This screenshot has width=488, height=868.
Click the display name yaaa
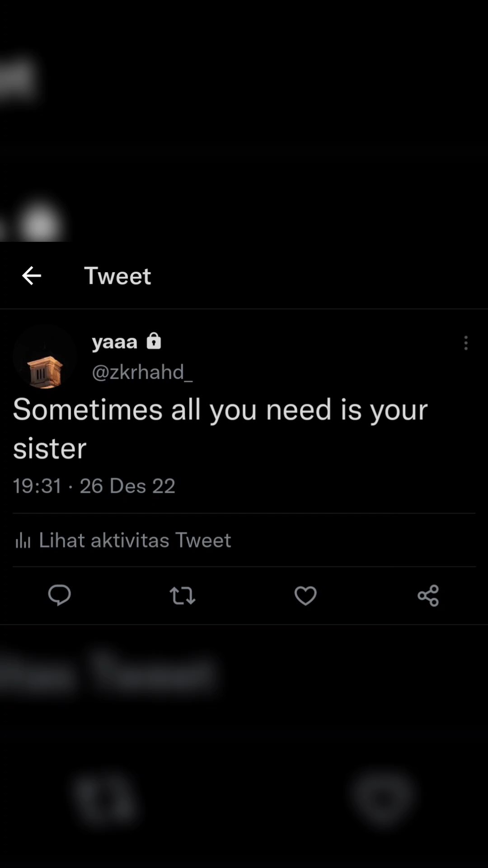[114, 342]
